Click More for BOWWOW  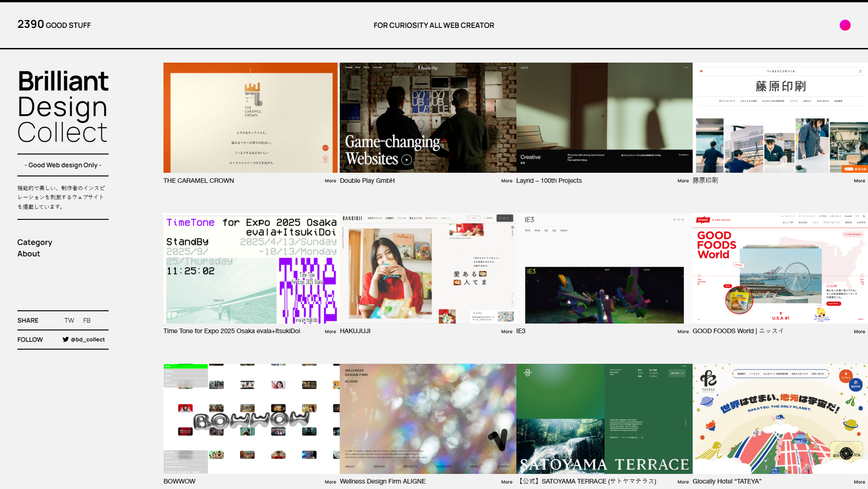pos(331,482)
